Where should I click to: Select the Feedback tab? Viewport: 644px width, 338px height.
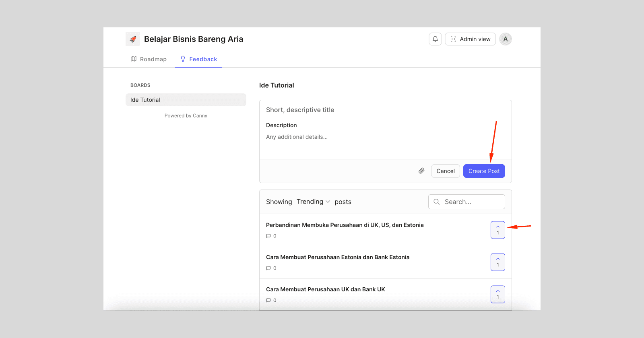click(198, 59)
